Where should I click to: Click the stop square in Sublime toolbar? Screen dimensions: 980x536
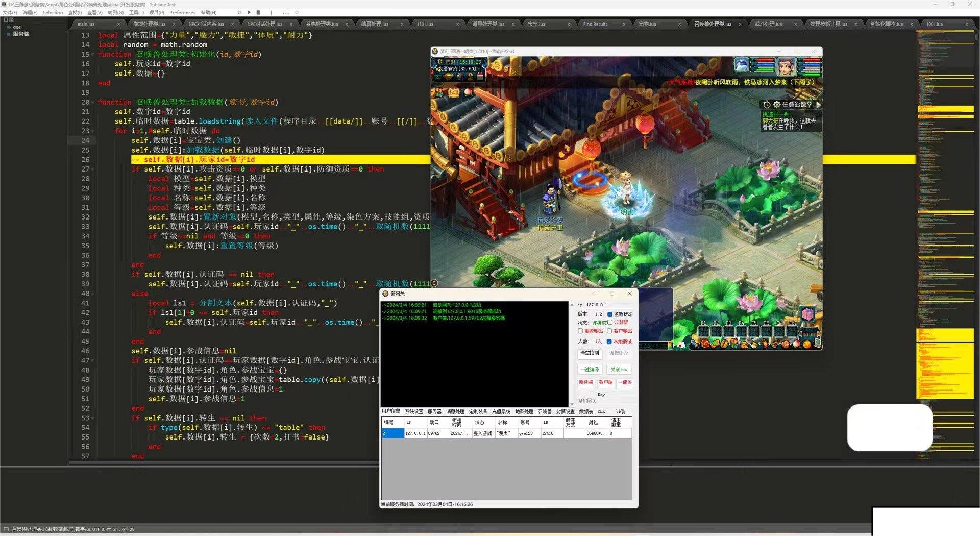point(258,12)
